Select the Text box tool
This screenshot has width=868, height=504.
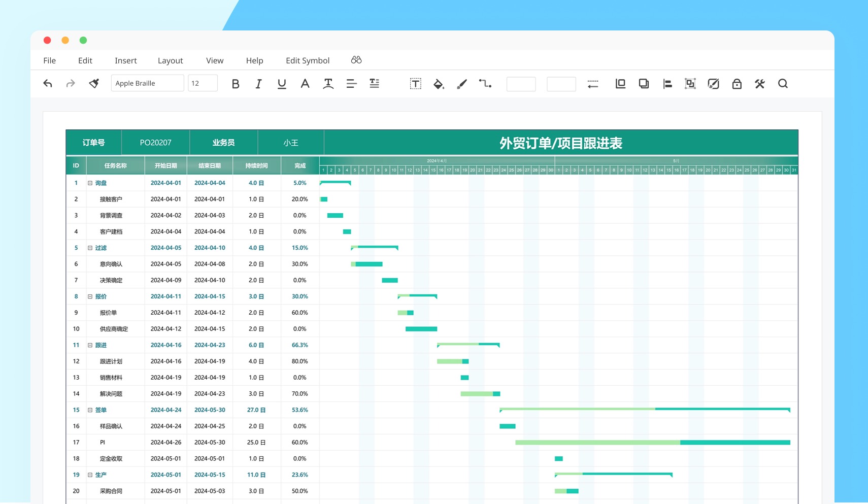(415, 84)
